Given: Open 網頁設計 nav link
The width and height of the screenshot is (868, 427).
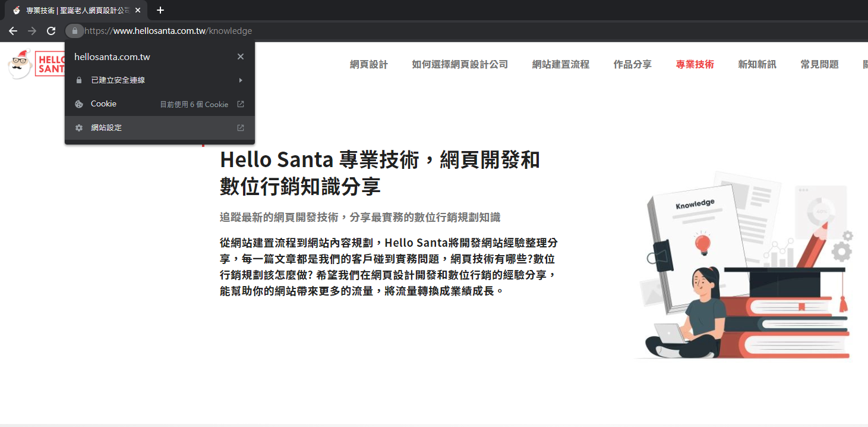Looking at the screenshot, I should pos(369,64).
